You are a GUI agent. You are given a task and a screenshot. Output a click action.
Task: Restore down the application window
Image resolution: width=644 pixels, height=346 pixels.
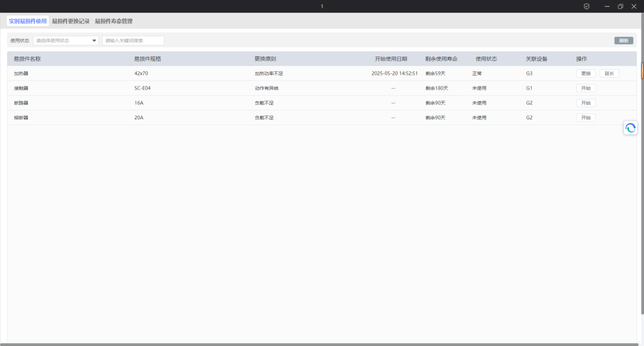620,7
